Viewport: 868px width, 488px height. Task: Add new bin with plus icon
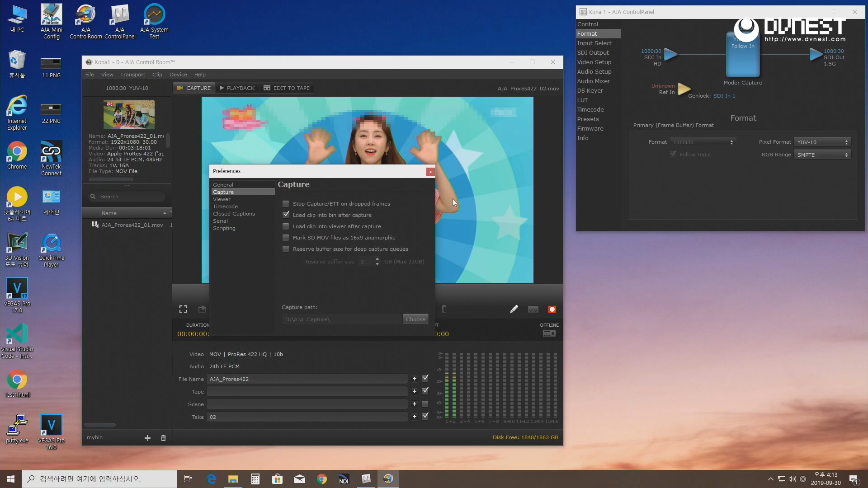tap(147, 438)
